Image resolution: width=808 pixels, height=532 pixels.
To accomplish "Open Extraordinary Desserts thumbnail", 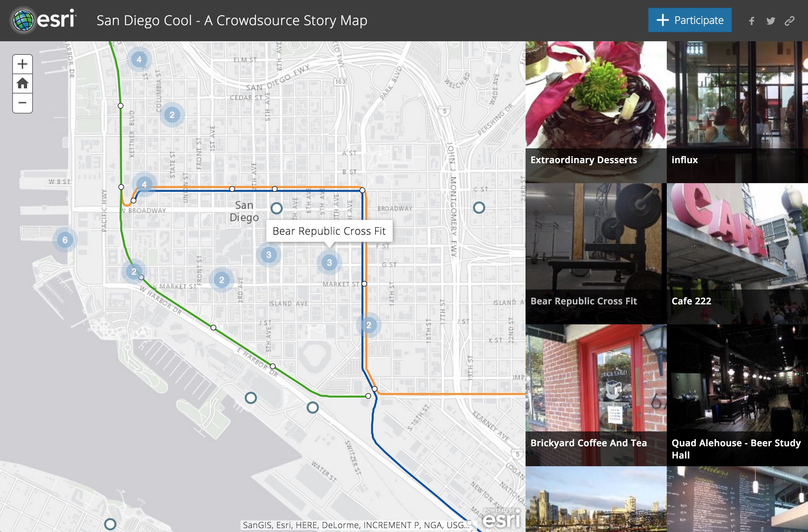I will pyautogui.click(x=596, y=112).
